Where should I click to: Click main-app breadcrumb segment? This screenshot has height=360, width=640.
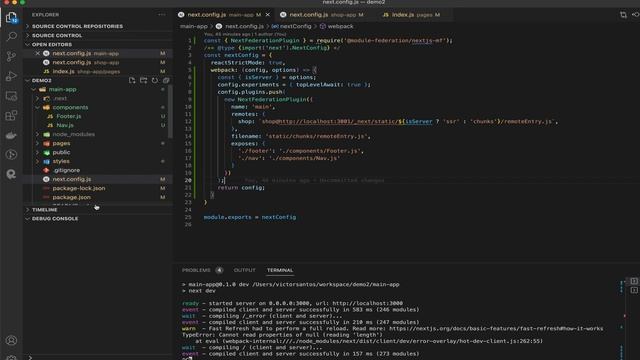pos(194,26)
